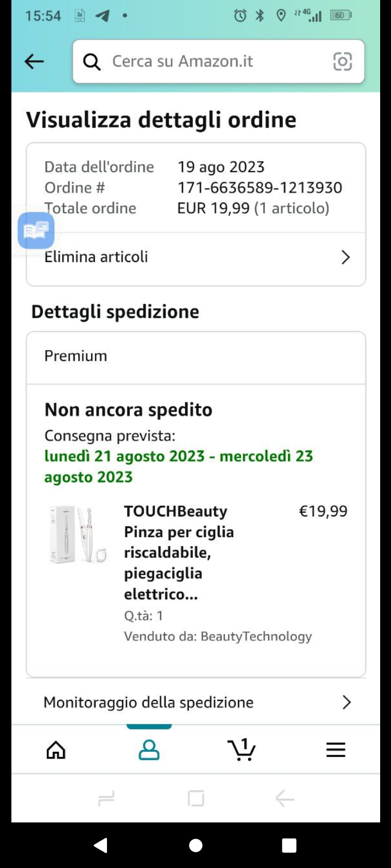Open the account profile tab
This screenshot has height=868, width=391.
pyautogui.click(x=149, y=750)
